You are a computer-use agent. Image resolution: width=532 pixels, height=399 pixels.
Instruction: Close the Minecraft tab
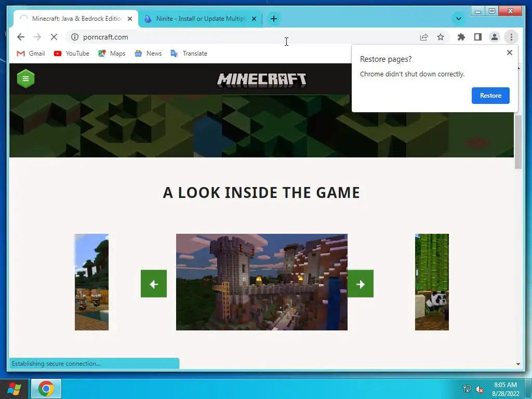pos(130,19)
